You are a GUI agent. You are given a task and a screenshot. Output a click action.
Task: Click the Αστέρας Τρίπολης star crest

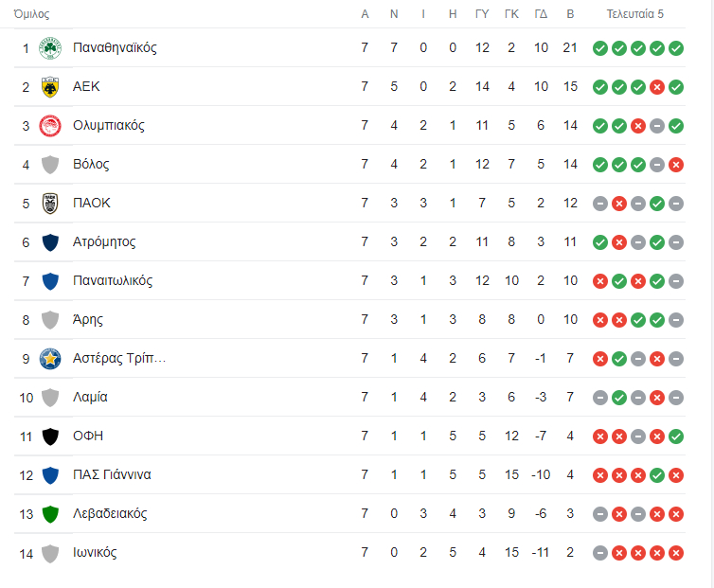(x=50, y=359)
